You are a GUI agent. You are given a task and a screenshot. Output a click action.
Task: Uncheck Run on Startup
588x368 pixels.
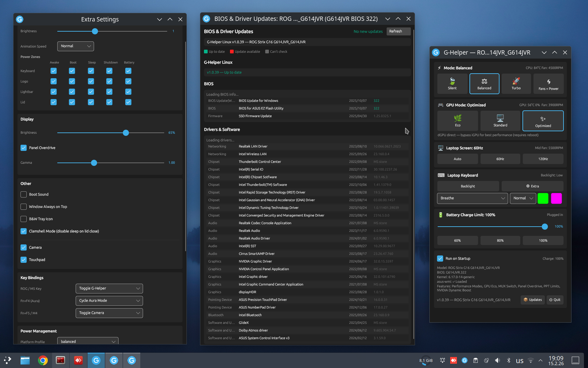pos(440,259)
